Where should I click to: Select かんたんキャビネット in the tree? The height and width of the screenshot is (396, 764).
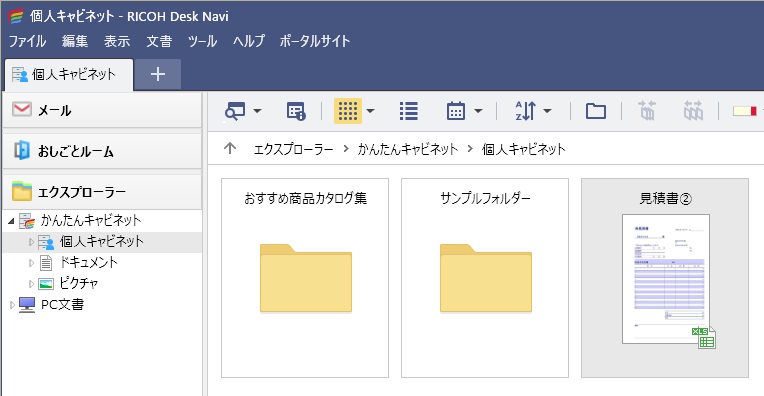point(91,221)
